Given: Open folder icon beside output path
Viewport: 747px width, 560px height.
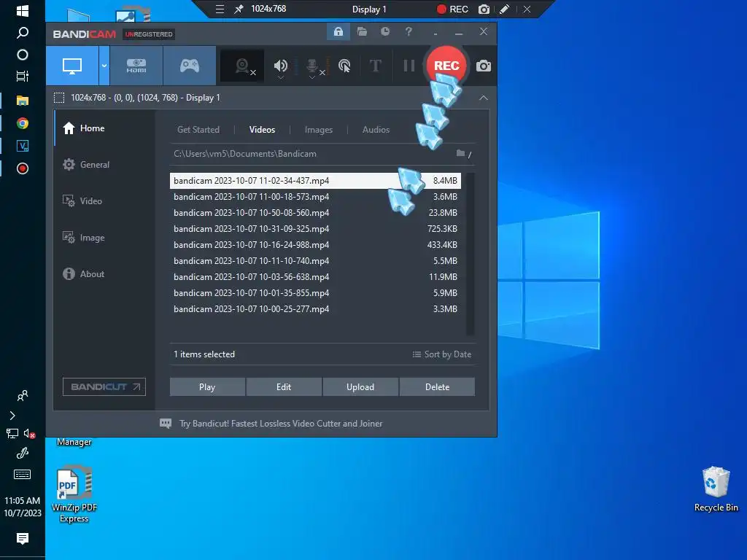Looking at the screenshot, I should coord(461,153).
